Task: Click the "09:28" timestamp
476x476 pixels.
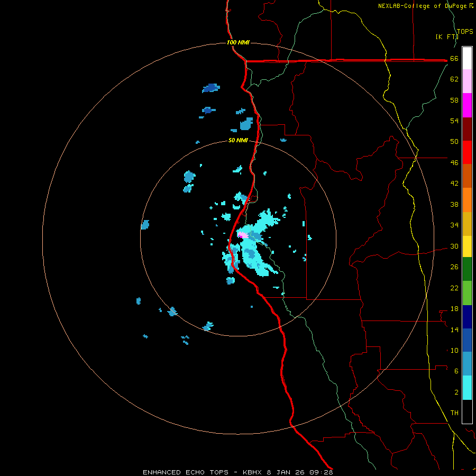Action: pyautogui.click(x=321, y=472)
